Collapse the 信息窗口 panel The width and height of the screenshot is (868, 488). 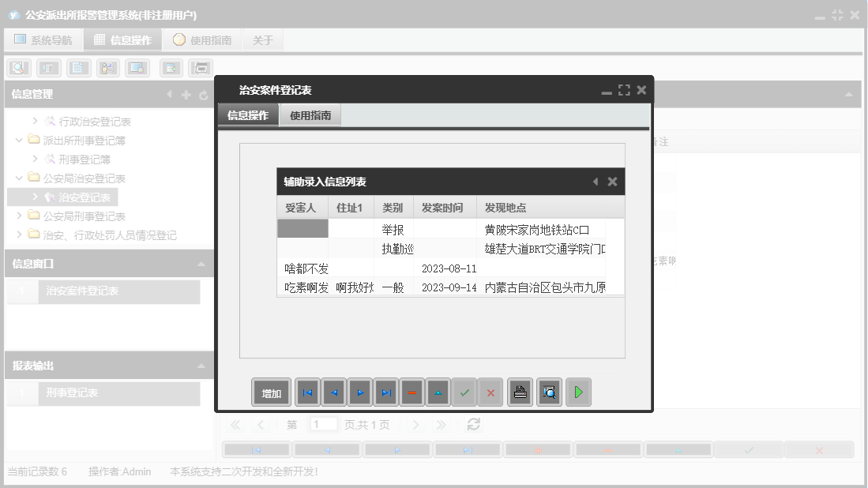pyautogui.click(x=201, y=265)
